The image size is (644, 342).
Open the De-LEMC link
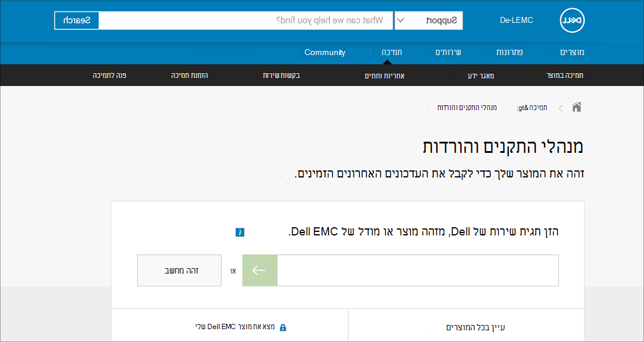pyautogui.click(x=516, y=20)
